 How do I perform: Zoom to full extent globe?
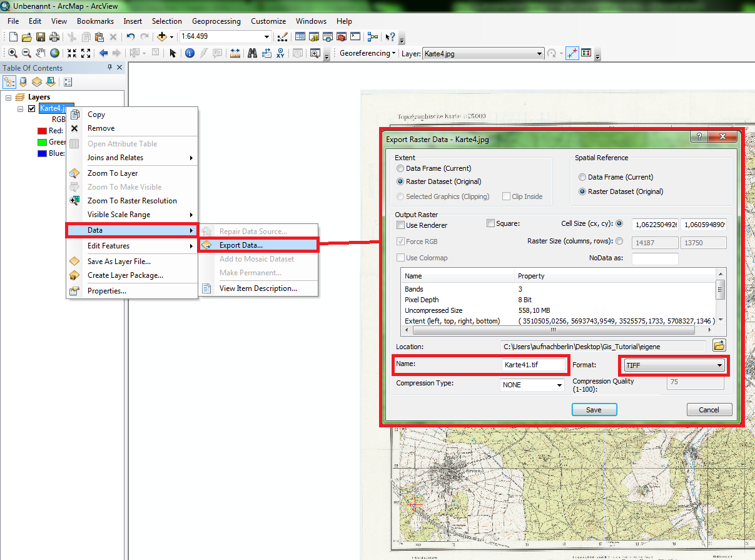tap(55, 53)
